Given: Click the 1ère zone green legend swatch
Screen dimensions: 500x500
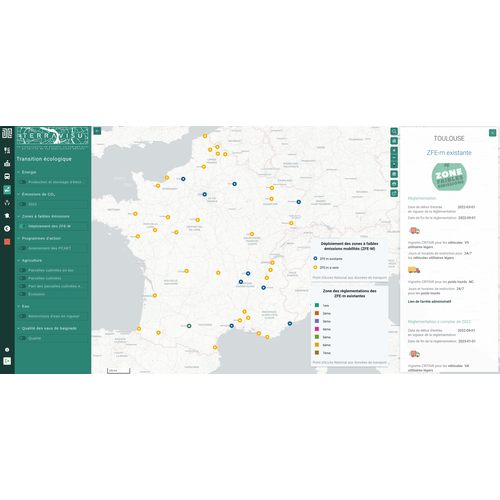Looking at the screenshot, I should [x=317, y=305].
